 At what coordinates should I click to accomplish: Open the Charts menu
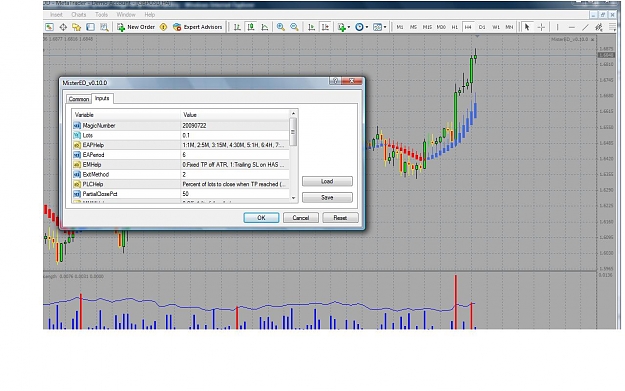coord(79,15)
